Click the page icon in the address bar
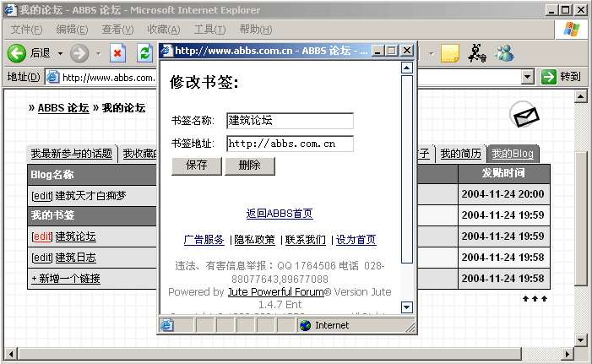Viewport: 592px width, 364px height. [53, 77]
